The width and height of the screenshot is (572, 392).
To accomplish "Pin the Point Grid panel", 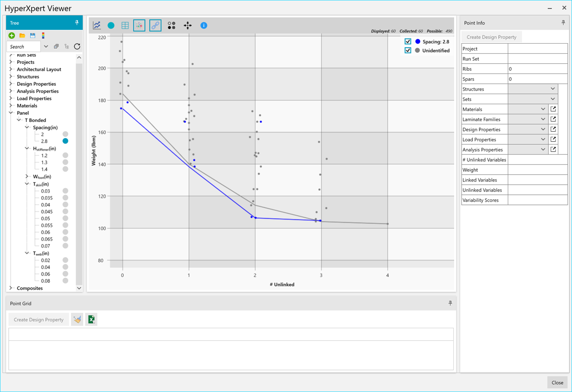I will (x=450, y=304).
